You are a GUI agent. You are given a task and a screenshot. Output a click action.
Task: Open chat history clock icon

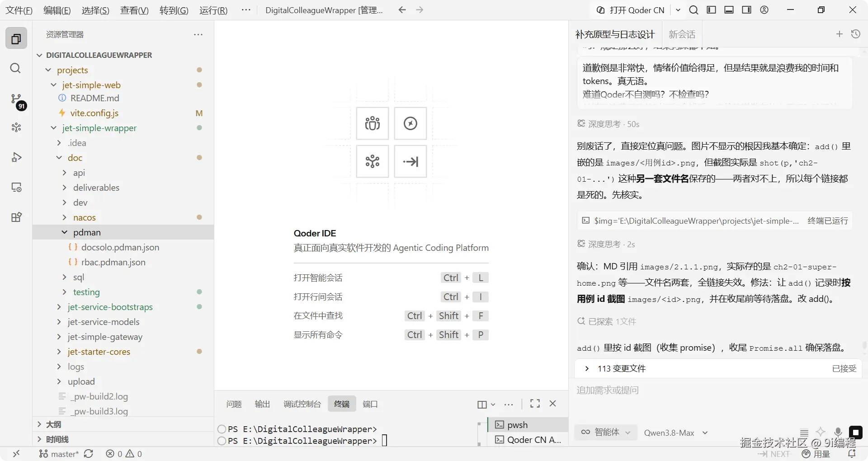[x=856, y=34]
